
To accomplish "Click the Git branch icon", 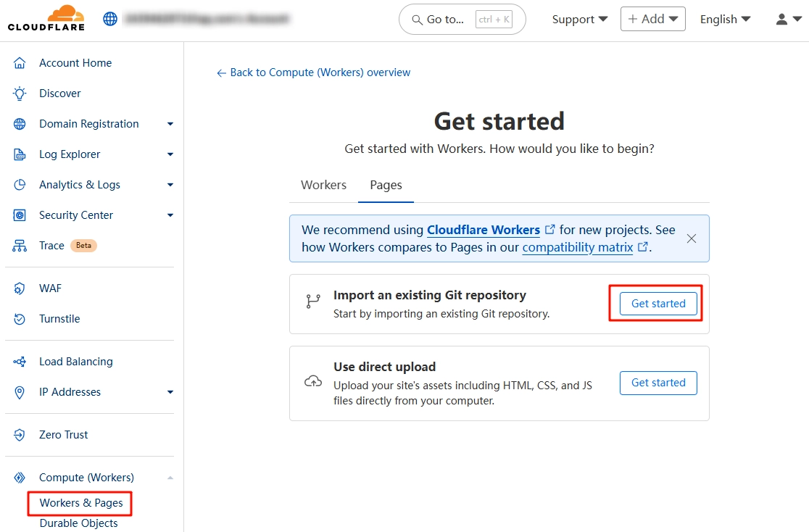I will 312,302.
